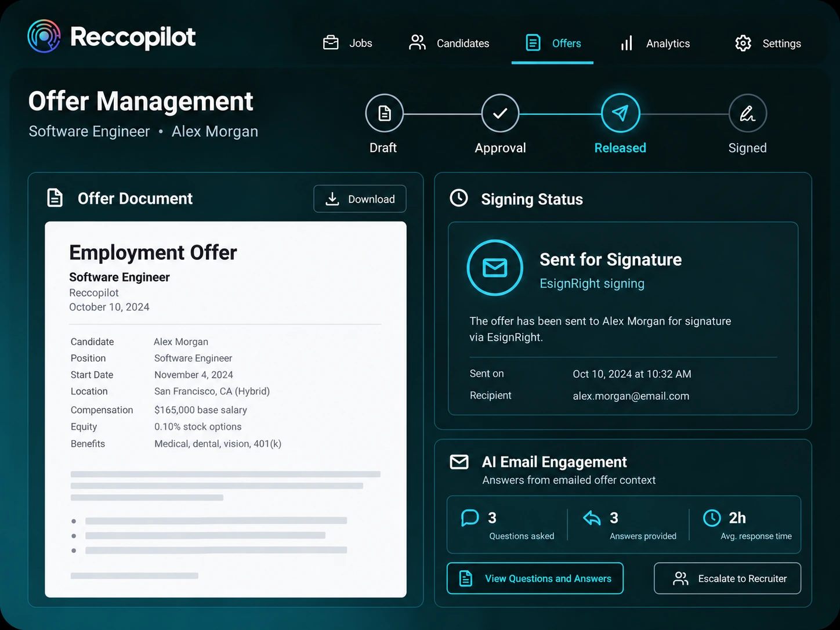Image resolution: width=840 pixels, height=630 pixels.
Task: Click the Reccopilot brand name
Action: pyautogui.click(x=133, y=37)
